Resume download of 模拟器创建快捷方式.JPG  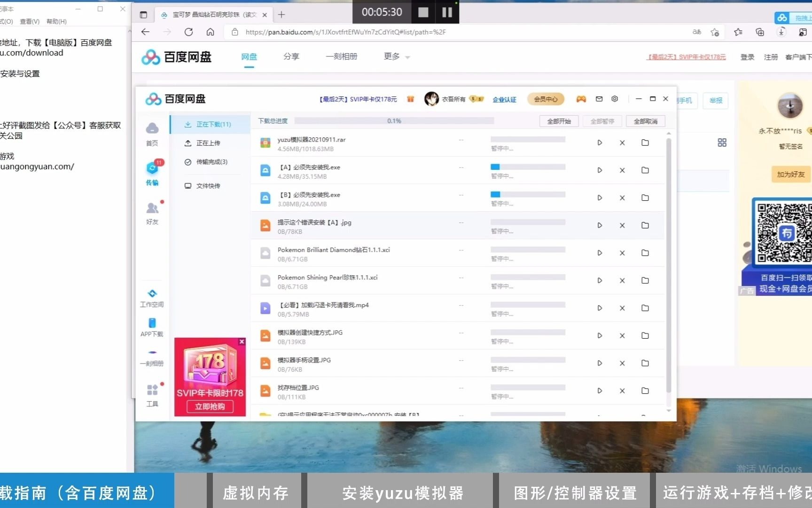600,336
